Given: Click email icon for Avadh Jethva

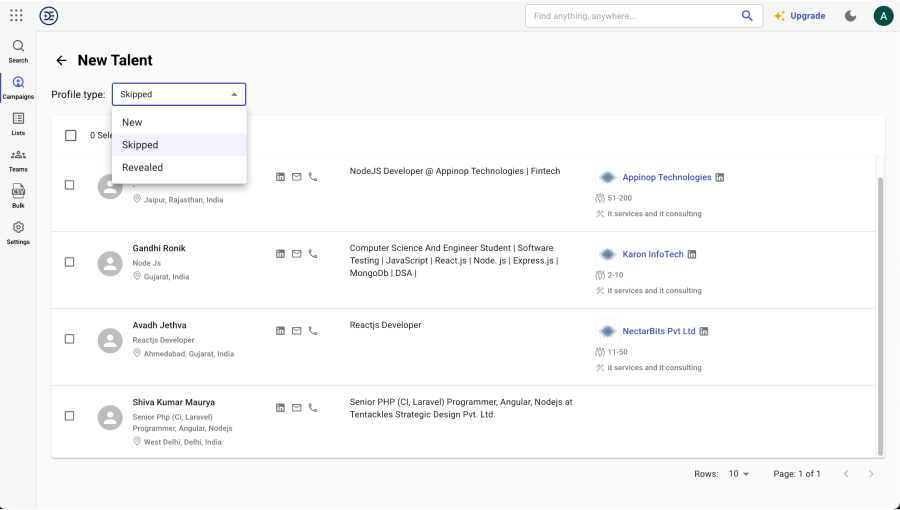Looking at the screenshot, I should pyautogui.click(x=296, y=330).
